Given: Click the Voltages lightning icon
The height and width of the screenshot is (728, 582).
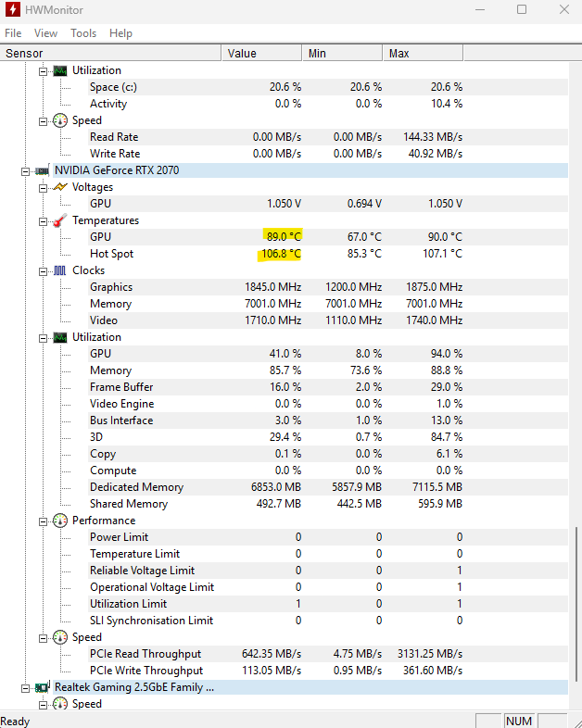Looking at the screenshot, I should point(60,187).
